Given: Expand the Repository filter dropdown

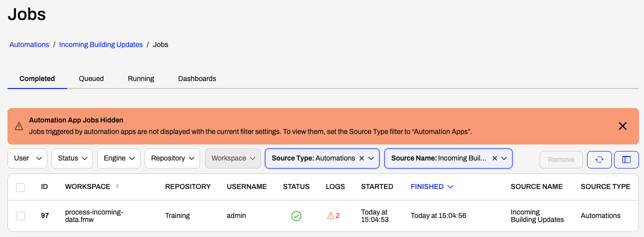Looking at the screenshot, I should click(x=172, y=158).
